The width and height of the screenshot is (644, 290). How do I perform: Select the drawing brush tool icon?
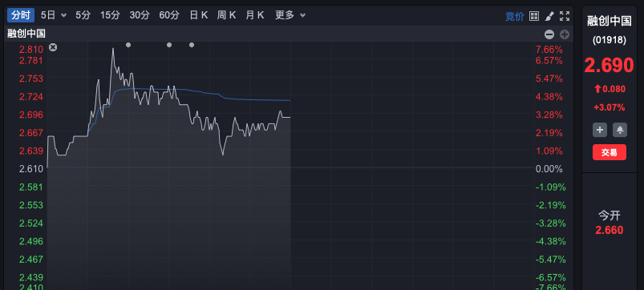pyautogui.click(x=549, y=16)
